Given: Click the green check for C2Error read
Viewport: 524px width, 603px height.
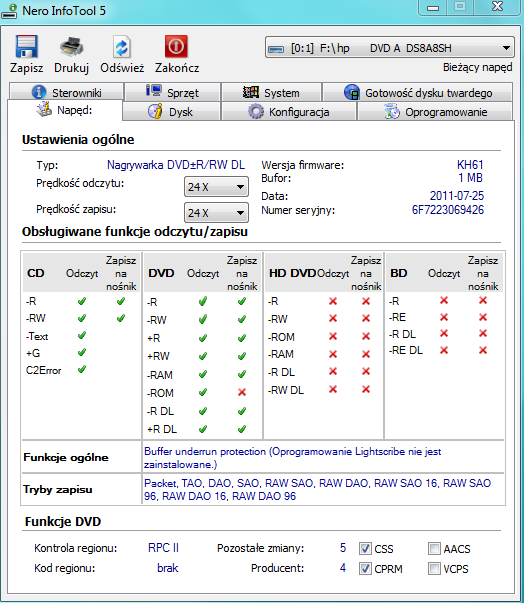Looking at the screenshot, I should pyautogui.click(x=82, y=370).
